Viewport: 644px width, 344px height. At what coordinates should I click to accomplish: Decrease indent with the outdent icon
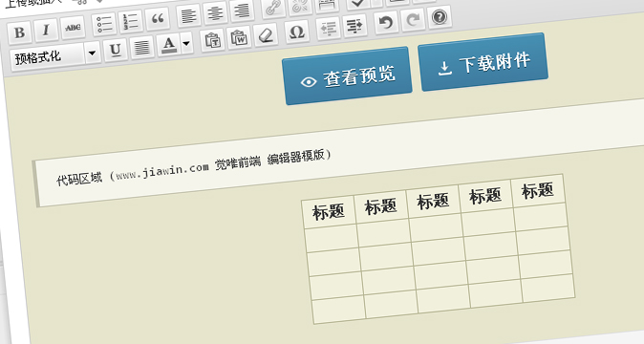(x=328, y=29)
